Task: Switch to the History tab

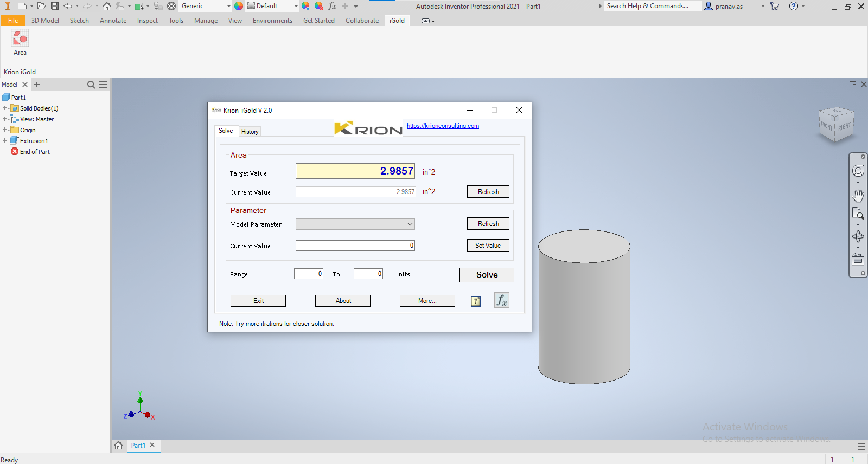Action: [x=250, y=132]
